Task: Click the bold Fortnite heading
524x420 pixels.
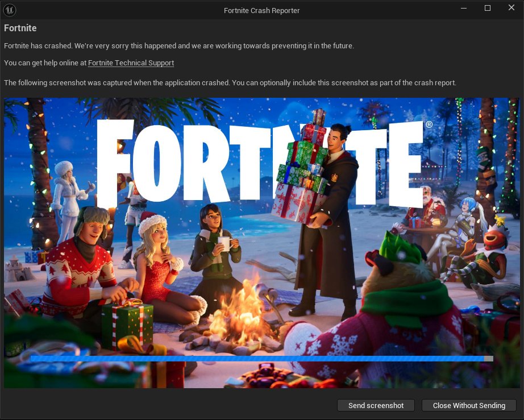Action: pos(20,28)
